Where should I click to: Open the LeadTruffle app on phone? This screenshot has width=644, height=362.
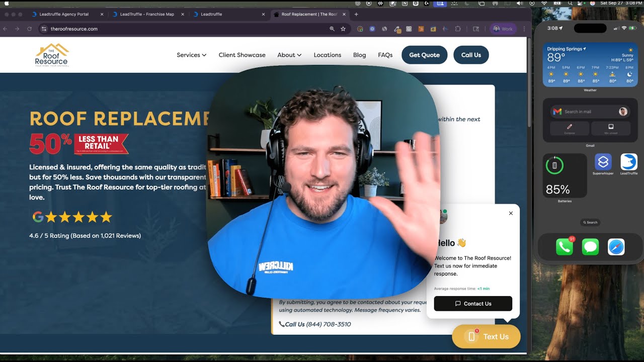click(629, 162)
